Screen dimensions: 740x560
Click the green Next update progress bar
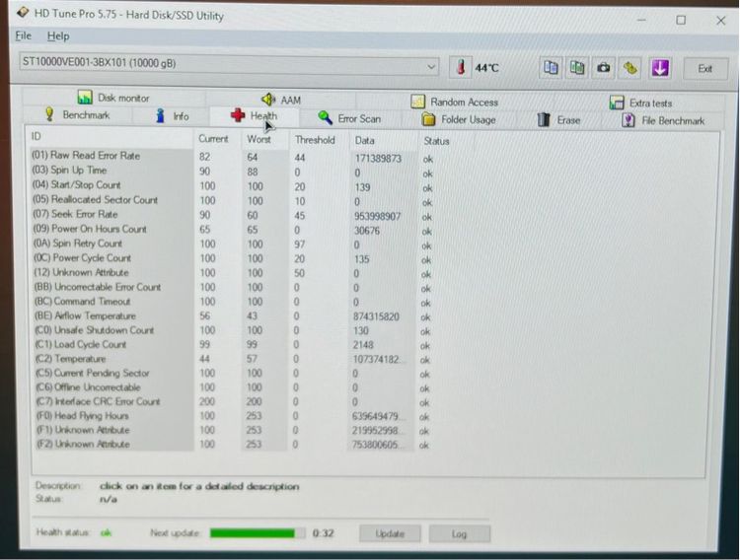[258, 533]
